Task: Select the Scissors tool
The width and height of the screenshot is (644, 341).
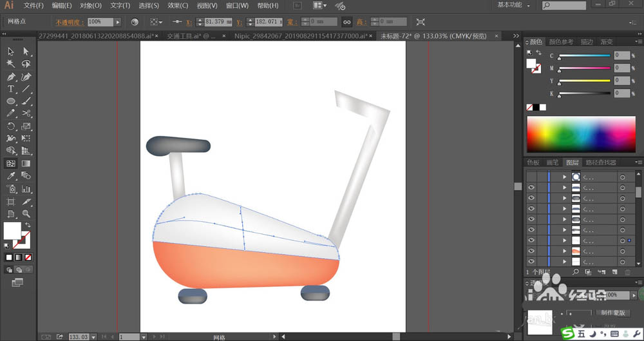Action: point(26,113)
